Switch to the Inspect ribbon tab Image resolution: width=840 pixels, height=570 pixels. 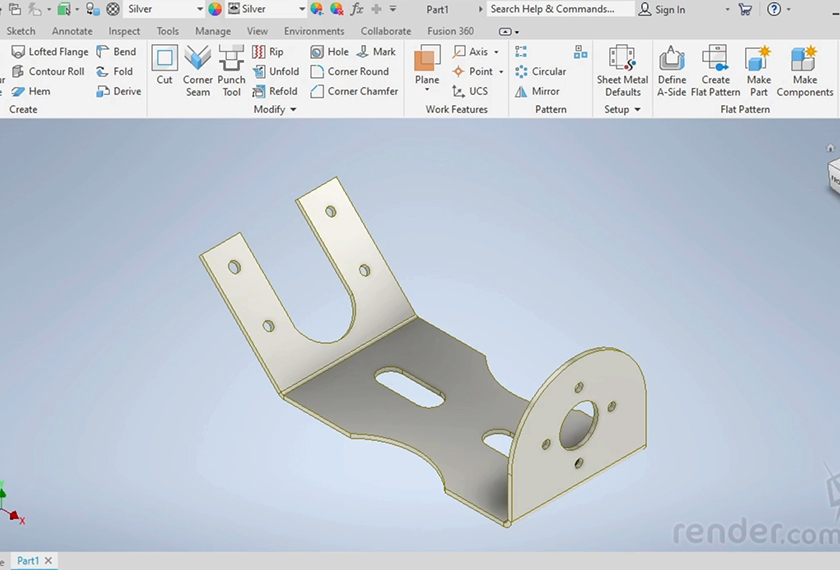click(x=124, y=32)
